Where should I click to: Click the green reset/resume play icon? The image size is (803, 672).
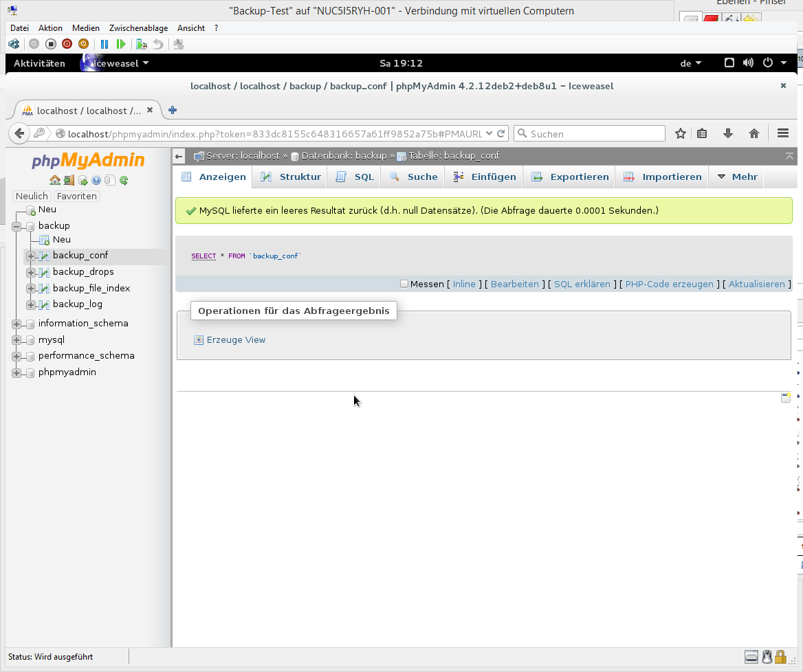point(121,44)
